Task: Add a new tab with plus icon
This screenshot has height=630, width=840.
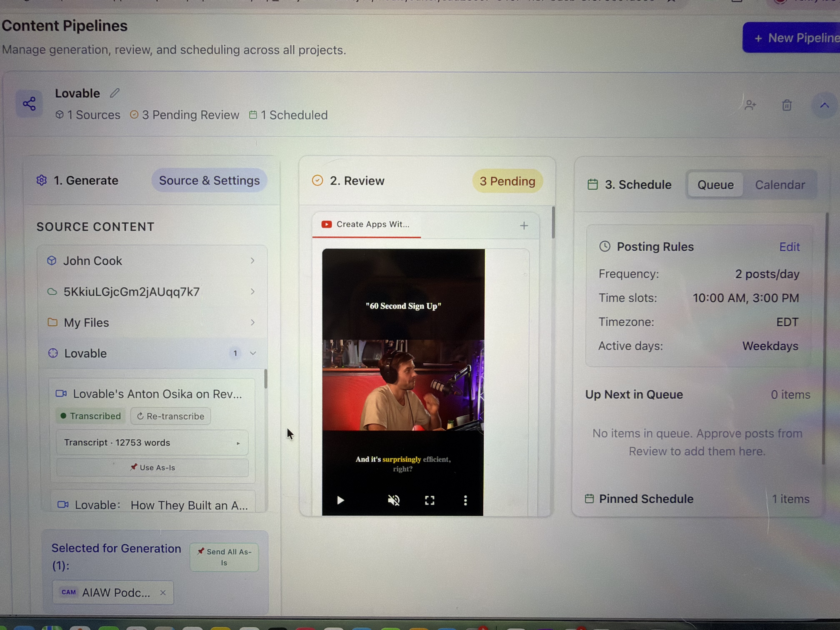Action: (x=524, y=226)
